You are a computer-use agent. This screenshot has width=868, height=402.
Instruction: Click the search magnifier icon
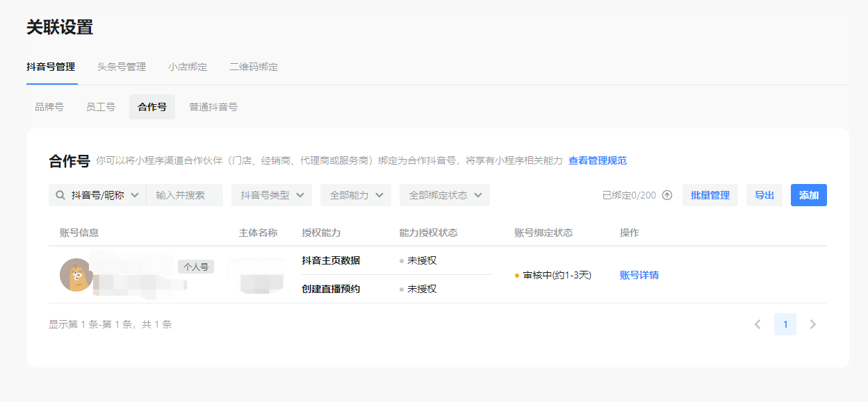pyautogui.click(x=60, y=195)
